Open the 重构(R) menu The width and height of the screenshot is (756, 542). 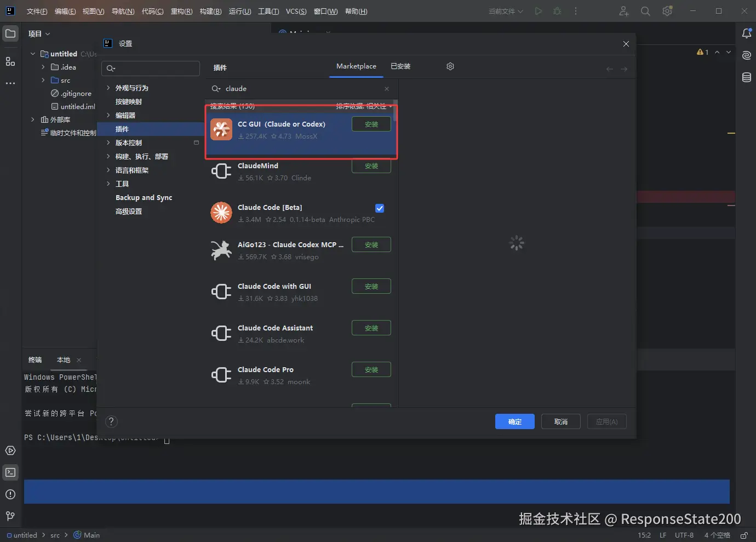[181, 11]
